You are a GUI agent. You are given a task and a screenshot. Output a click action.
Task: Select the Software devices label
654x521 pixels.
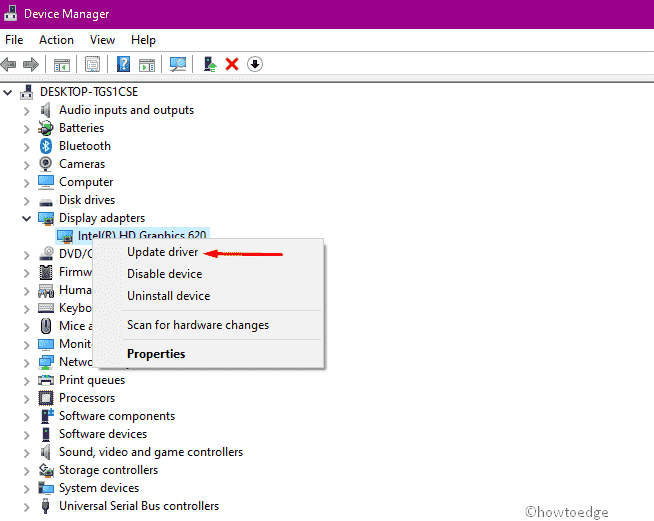point(103,434)
